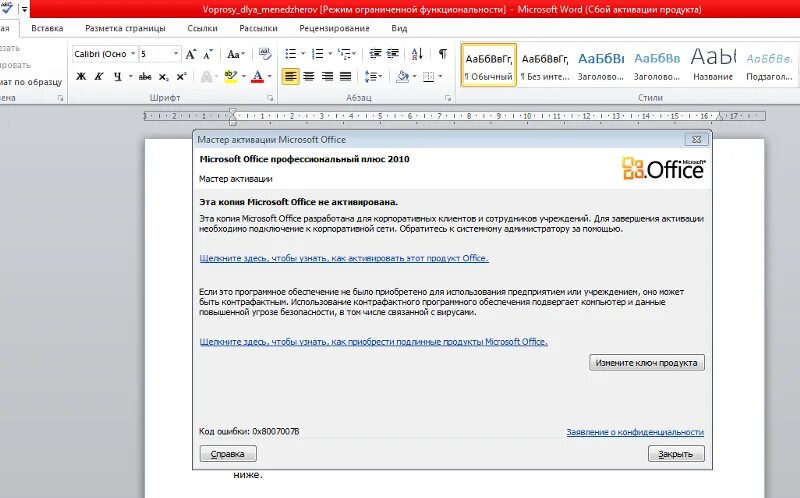800x498 pixels.
Task: Open borders button in paragraph group
Action: [x=429, y=77]
